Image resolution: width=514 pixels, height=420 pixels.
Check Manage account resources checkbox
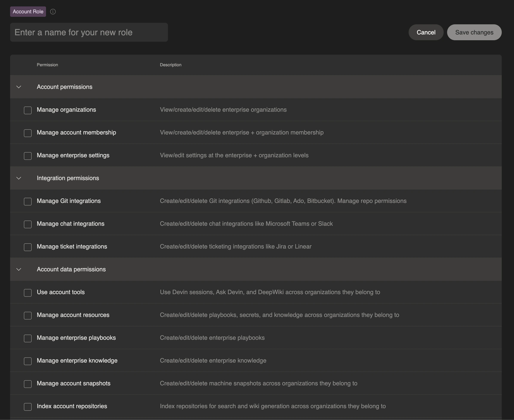click(28, 315)
